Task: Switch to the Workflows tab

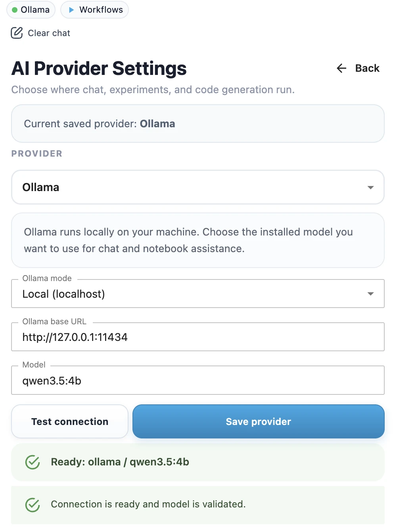Action: 94,10
